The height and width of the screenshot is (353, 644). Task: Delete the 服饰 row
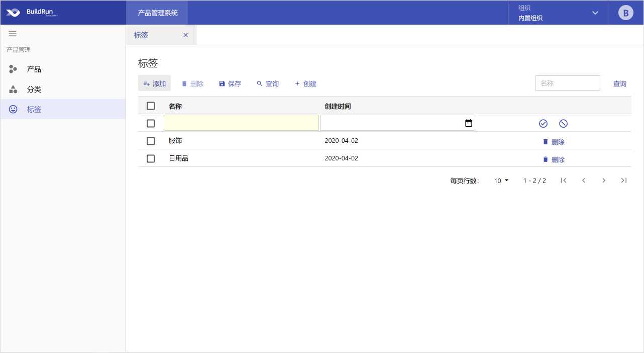click(x=554, y=142)
